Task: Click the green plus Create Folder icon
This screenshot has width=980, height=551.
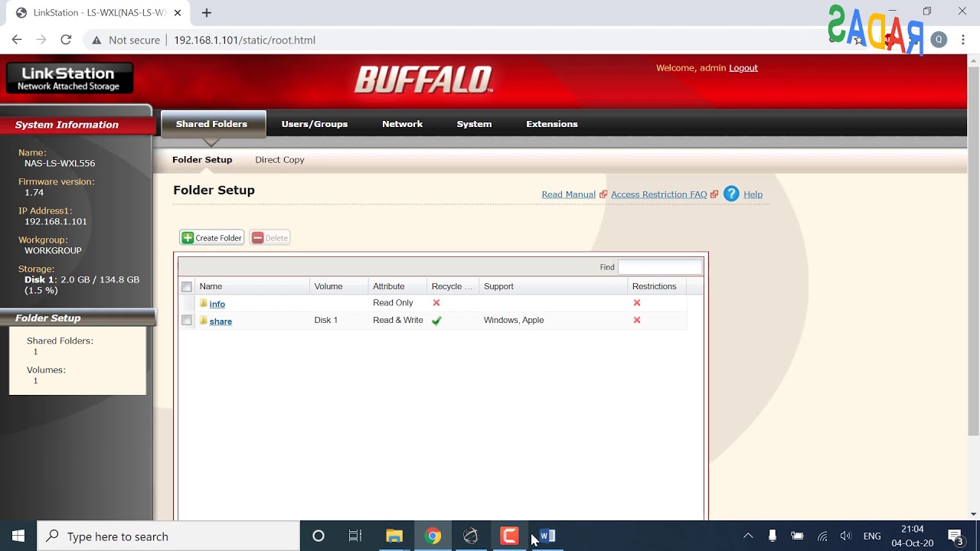Action: 188,238
